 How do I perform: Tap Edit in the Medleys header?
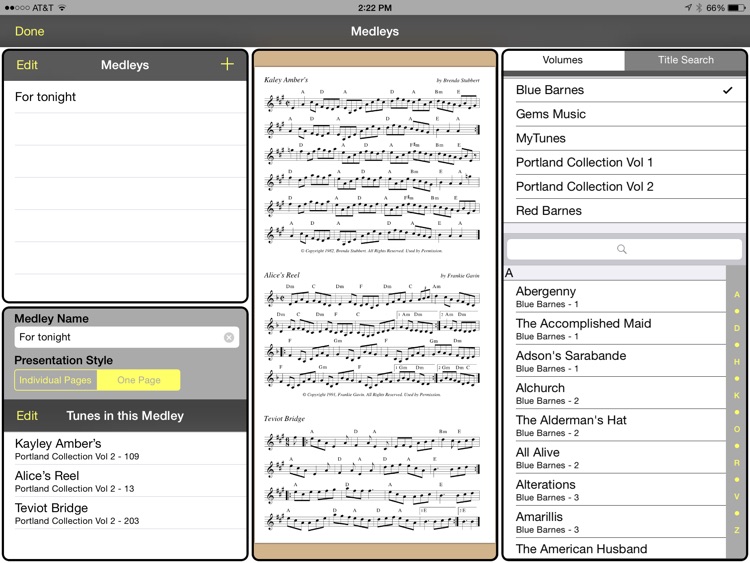pos(27,65)
